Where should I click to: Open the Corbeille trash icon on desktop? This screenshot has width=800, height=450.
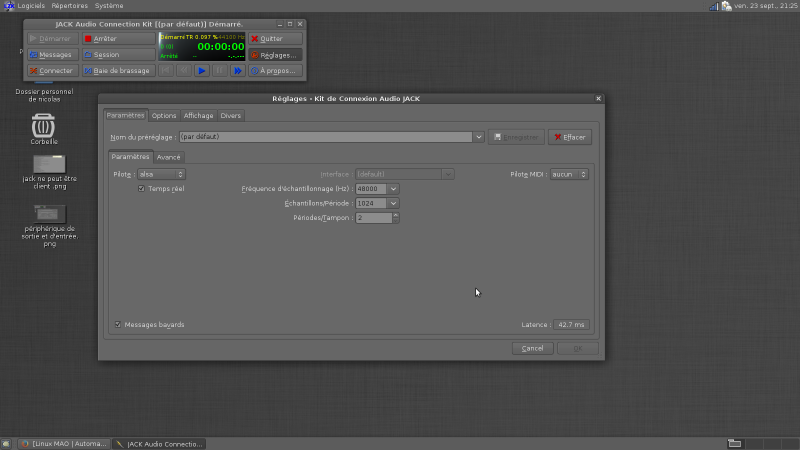[x=43, y=126]
